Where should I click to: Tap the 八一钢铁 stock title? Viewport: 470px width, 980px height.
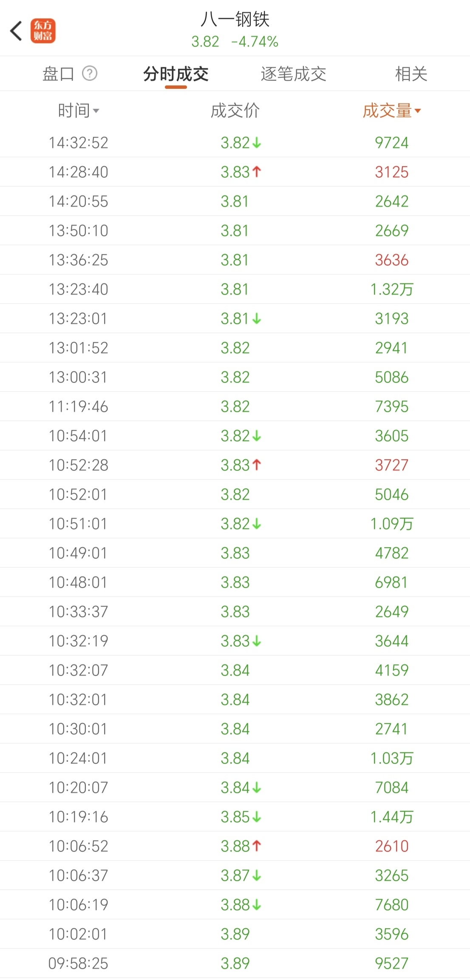(x=235, y=19)
